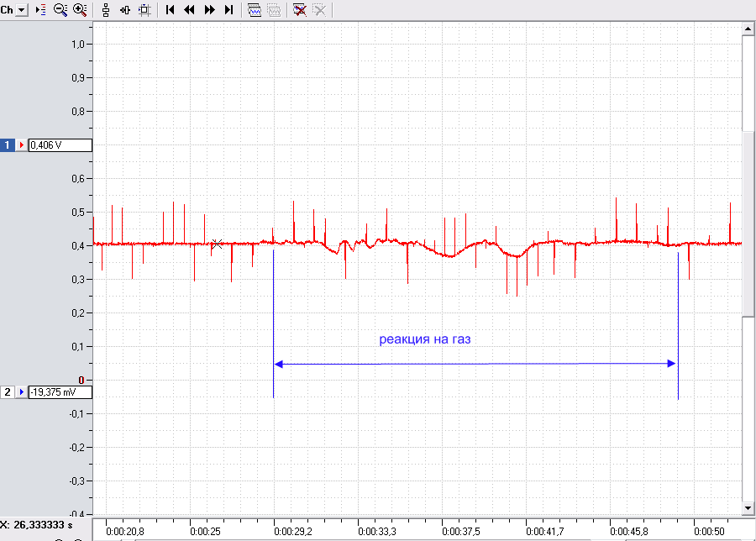Zoom in the waveform view
The height and width of the screenshot is (541, 756).
[x=80, y=9]
